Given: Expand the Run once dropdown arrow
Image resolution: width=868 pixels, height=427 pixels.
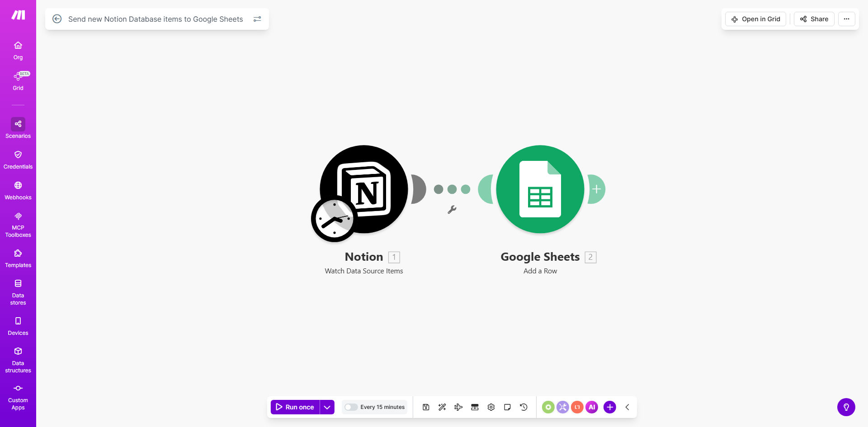Looking at the screenshot, I should [x=327, y=407].
